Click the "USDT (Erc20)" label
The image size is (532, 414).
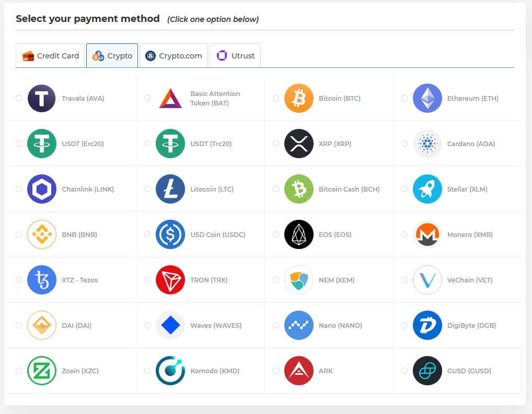83,144
